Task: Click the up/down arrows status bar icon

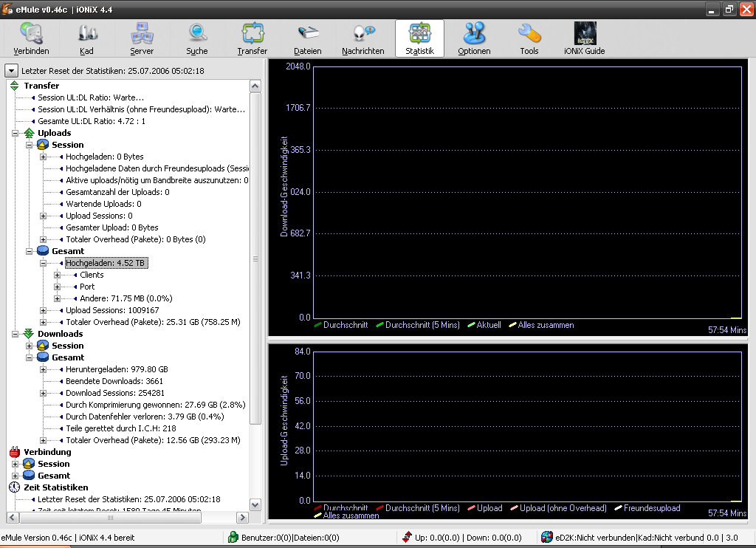Action: pyautogui.click(x=408, y=537)
